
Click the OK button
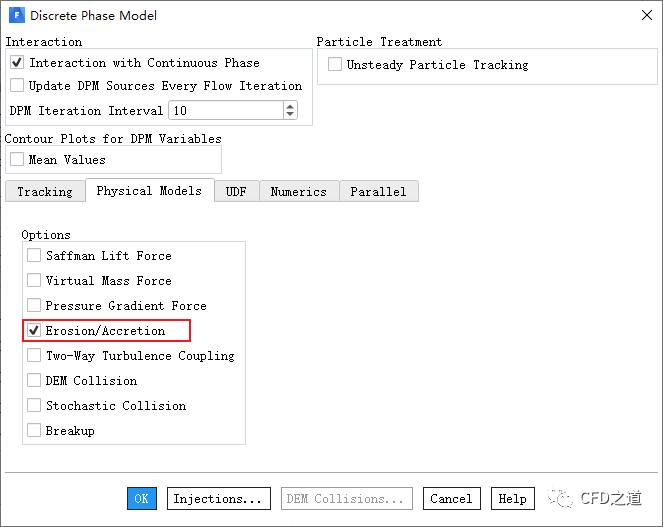(142, 499)
